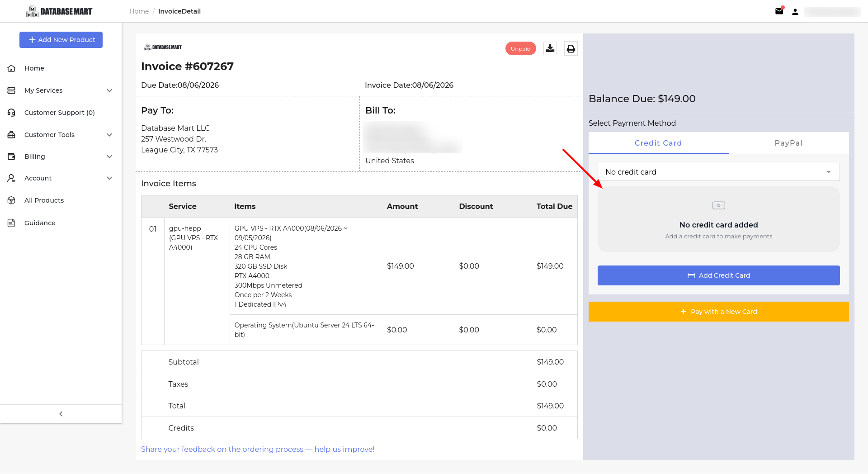The image size is (868, 474).
Task: Click the My Services server icon
Action: (x=12, y=90)
